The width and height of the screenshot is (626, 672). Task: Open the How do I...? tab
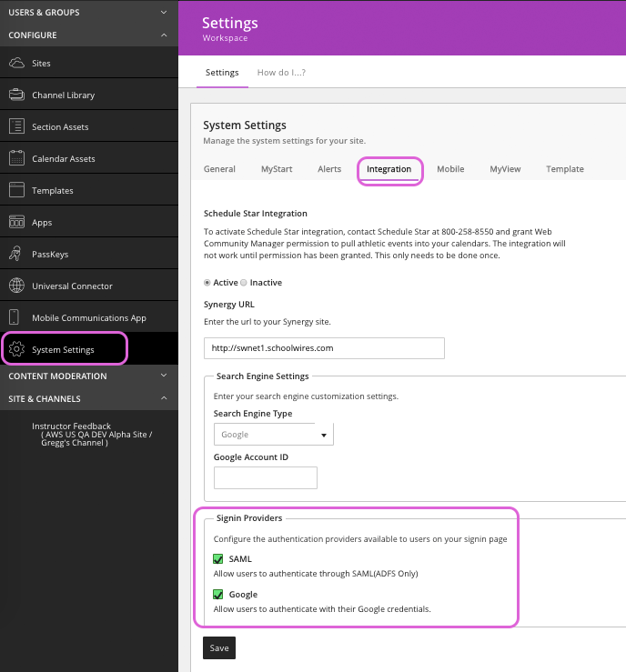pyautogui.click(x=281, y=73)
